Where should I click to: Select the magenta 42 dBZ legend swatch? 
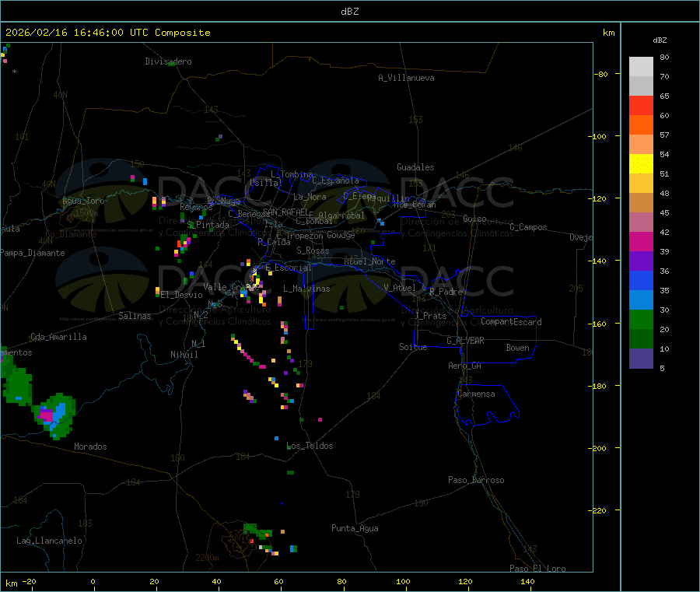pyautogui.click(x=641, y=241)
